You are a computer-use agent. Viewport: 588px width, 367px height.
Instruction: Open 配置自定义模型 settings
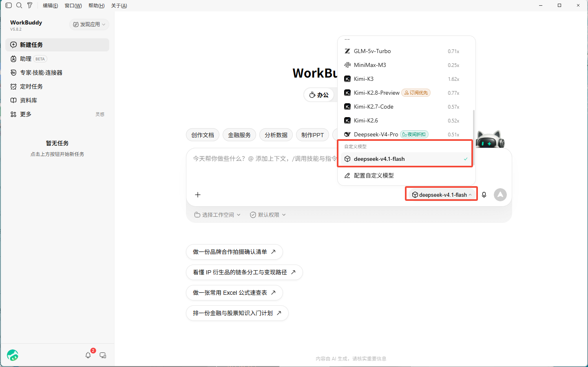pos(406,176)
